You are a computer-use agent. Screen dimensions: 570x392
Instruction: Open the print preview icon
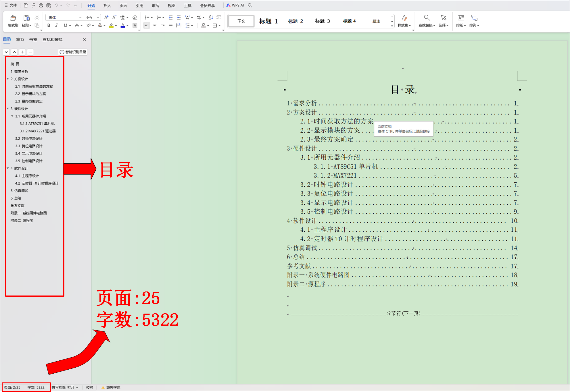click(x=48, y=5)
